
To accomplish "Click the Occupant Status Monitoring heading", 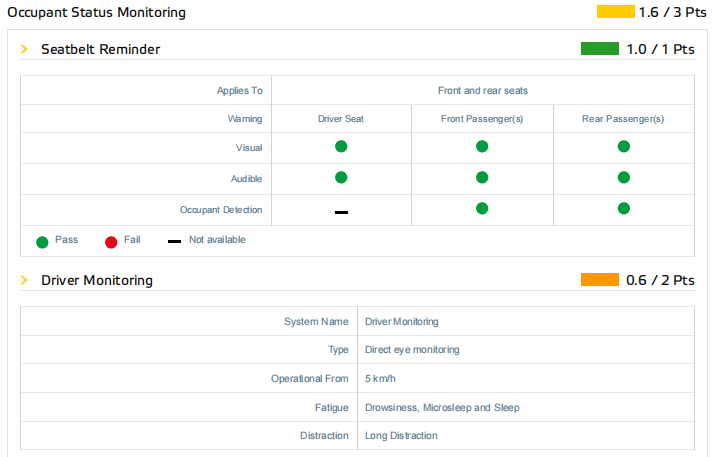I will 96,12.
